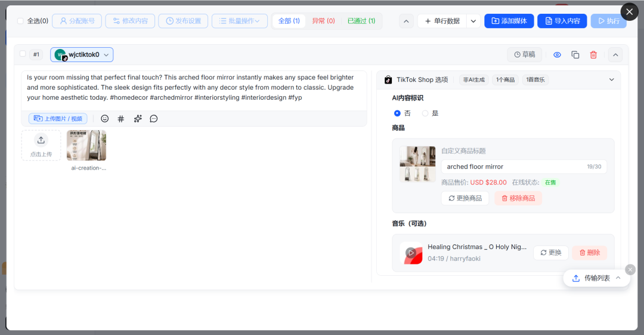Screen dimensions: 644x335
Task: Tick the checkbox for row #1
Action: (x=23, y=54)
